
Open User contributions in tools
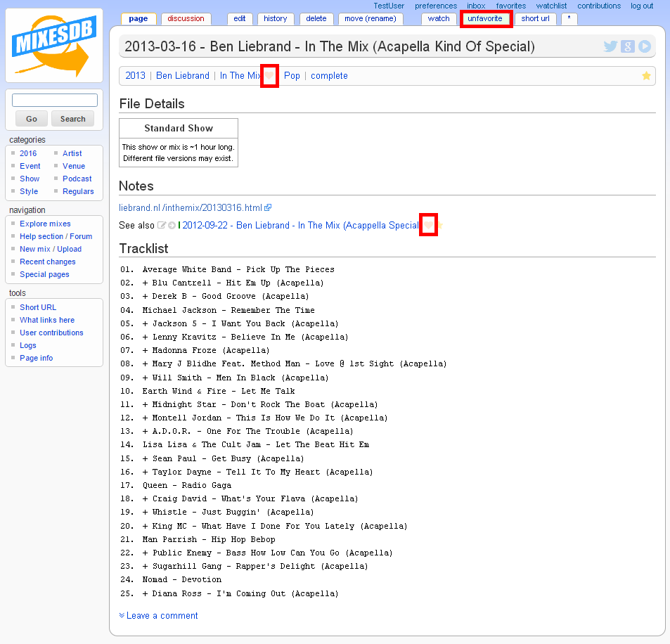point(51,333)
